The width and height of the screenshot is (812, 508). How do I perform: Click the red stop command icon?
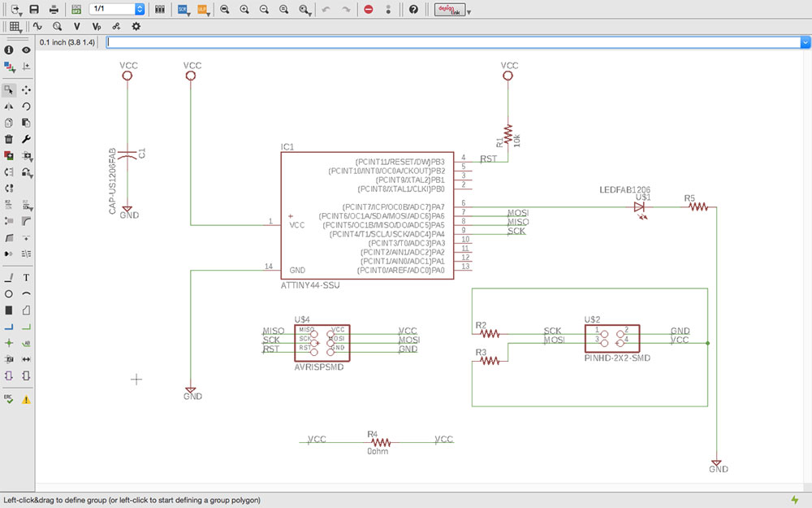coord(368,9)
